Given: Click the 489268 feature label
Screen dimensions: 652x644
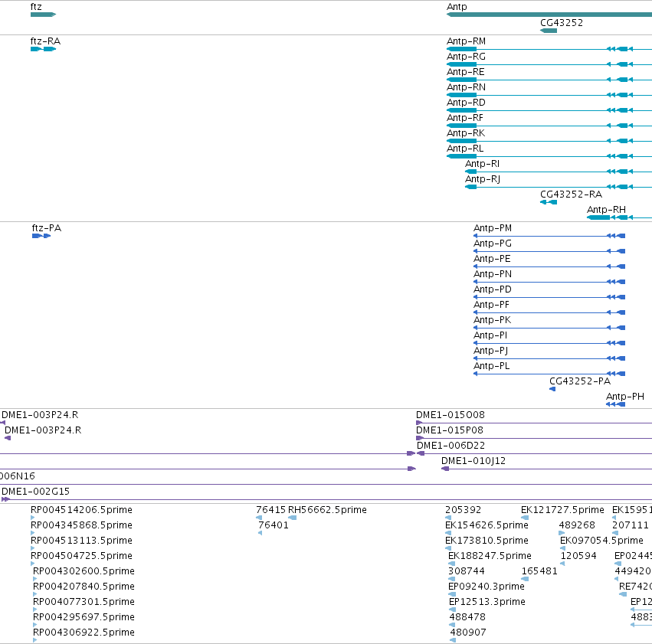Looking at the screenshot, I should pyautogui.click(x=577, y=525).
